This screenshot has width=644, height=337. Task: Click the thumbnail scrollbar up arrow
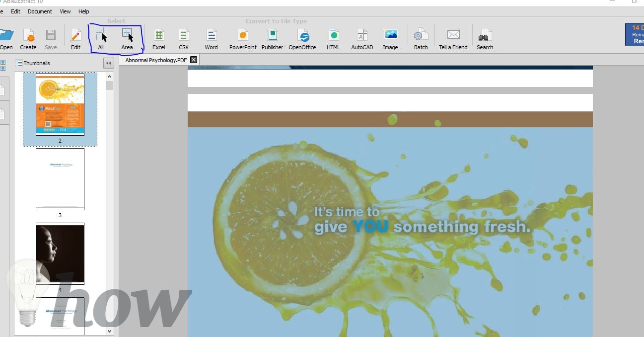click(x=110, y=77)
